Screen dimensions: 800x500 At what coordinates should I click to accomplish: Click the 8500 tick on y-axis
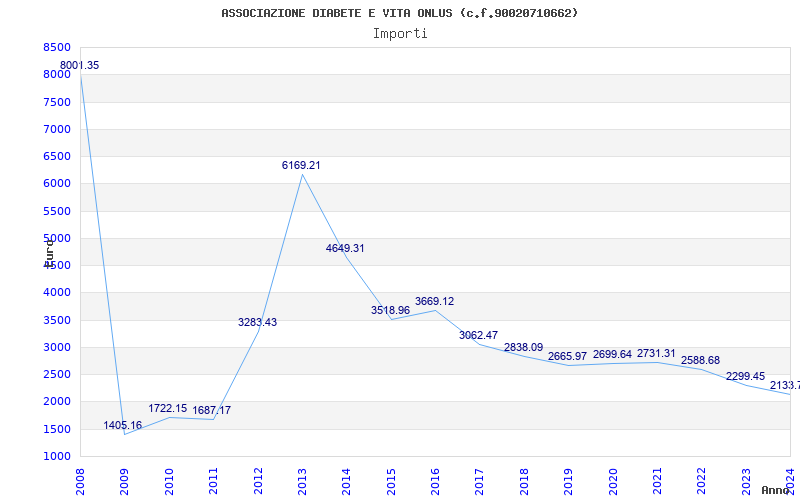(57, 48)
